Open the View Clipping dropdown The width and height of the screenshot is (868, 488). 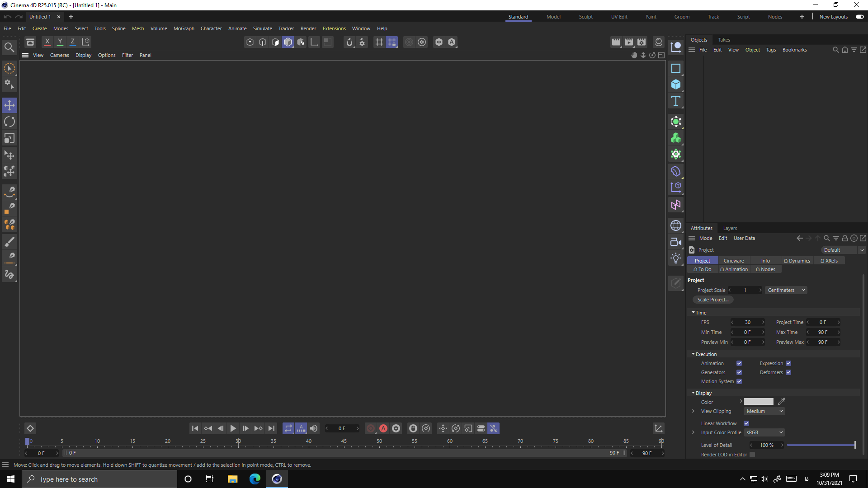click(765, 411)
